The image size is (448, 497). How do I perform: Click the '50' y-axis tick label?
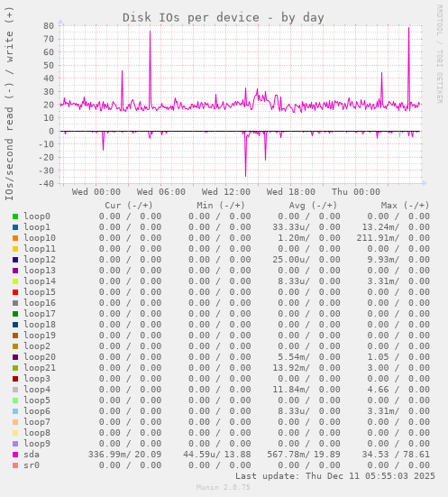(x=49, y=65)
